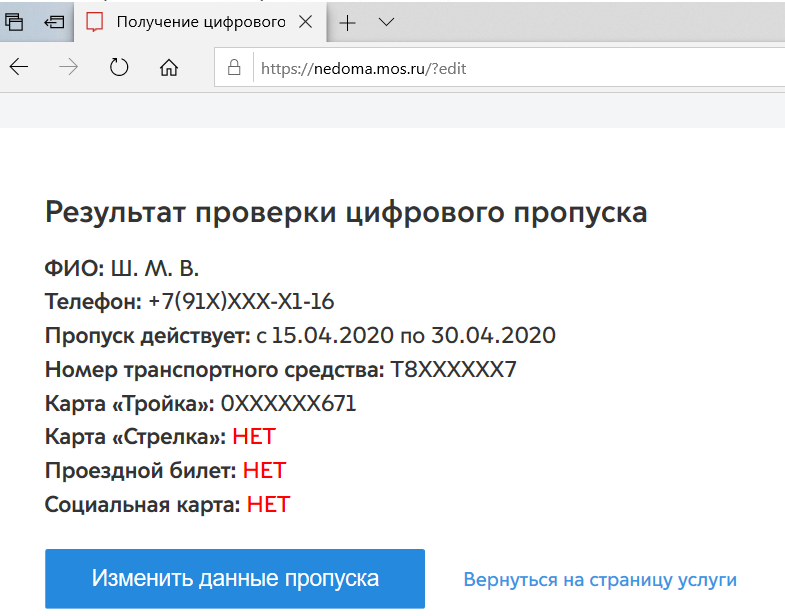Follow «Вернуться на страницу услуги» link
The height and width of the screenshot is (616, 785).
pyautogui.click(x=600, y=580)
